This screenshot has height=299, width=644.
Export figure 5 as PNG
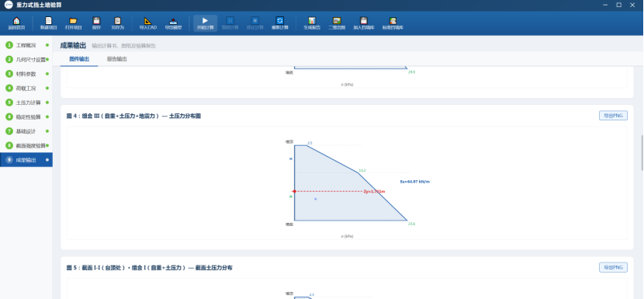[x=613, y=267]
